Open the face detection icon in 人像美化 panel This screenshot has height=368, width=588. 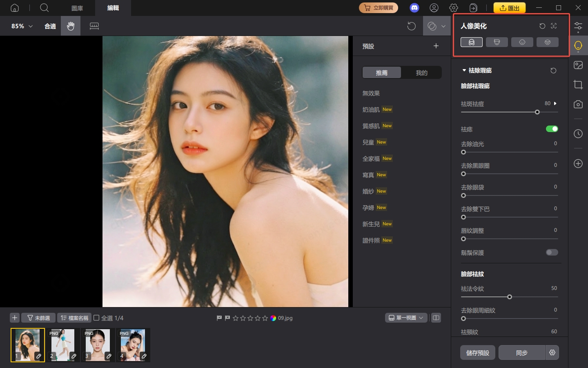(x=554, y=26)
